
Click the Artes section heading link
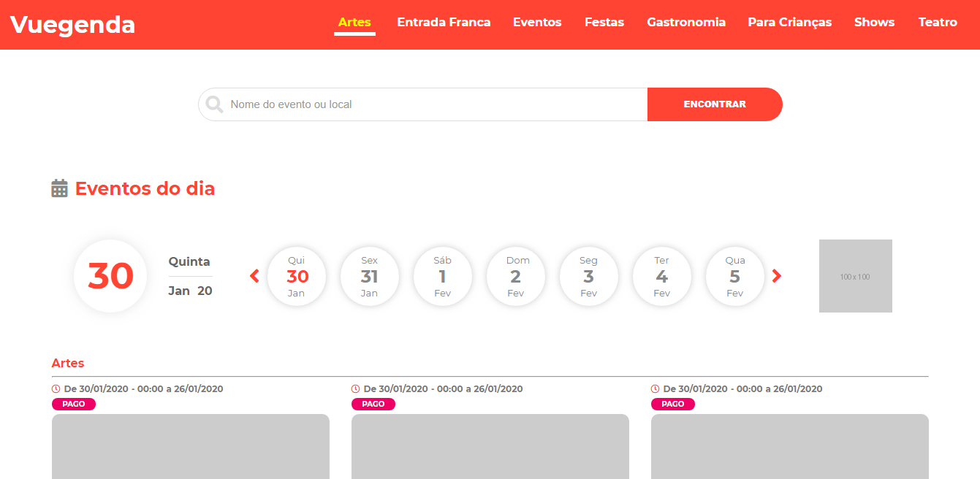point(68,363)
